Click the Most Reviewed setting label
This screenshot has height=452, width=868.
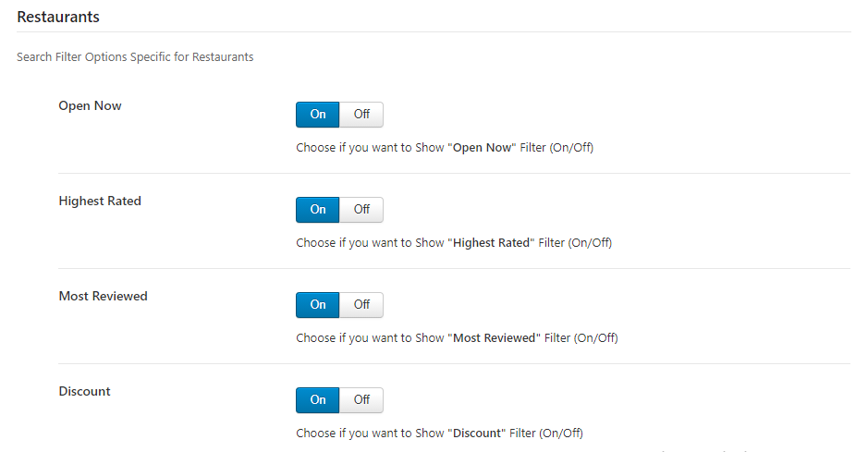103,297
